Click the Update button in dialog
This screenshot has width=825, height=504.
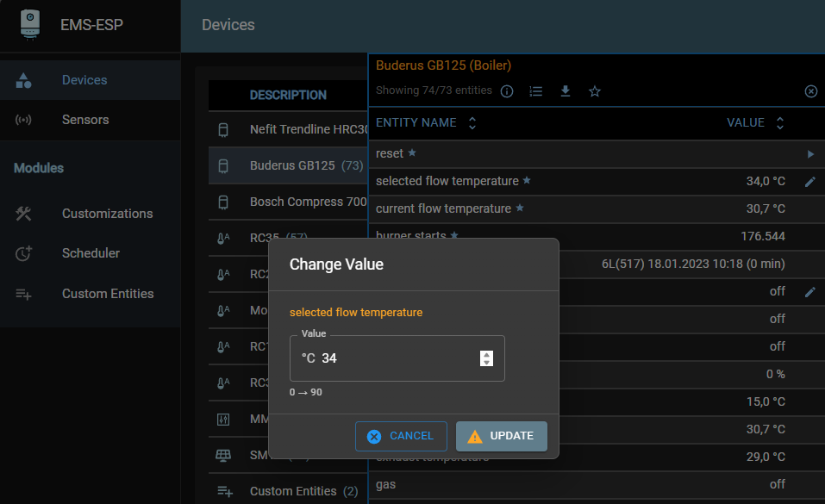501,436
